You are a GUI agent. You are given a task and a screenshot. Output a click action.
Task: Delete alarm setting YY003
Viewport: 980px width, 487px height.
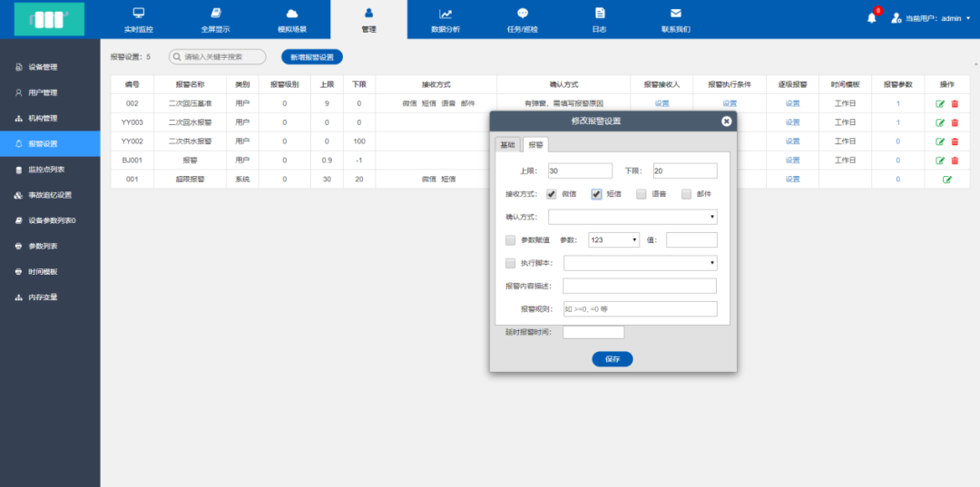pos(955,122)
